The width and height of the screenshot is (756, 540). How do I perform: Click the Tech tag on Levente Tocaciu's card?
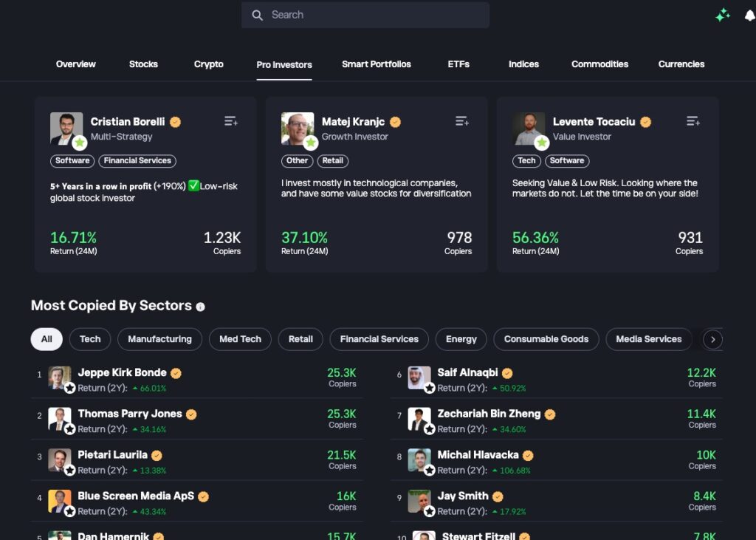click(x=526, y=161)
